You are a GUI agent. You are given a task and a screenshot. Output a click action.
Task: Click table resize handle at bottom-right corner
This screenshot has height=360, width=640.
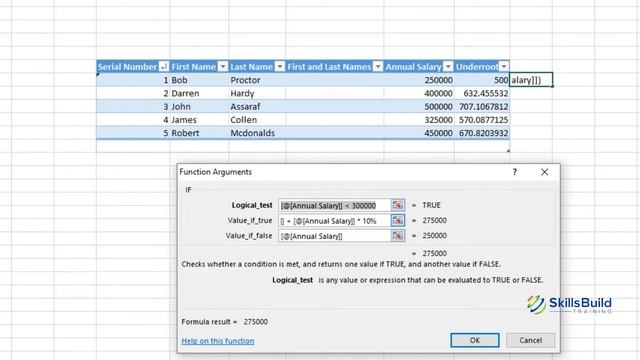[x=508, y=151]
